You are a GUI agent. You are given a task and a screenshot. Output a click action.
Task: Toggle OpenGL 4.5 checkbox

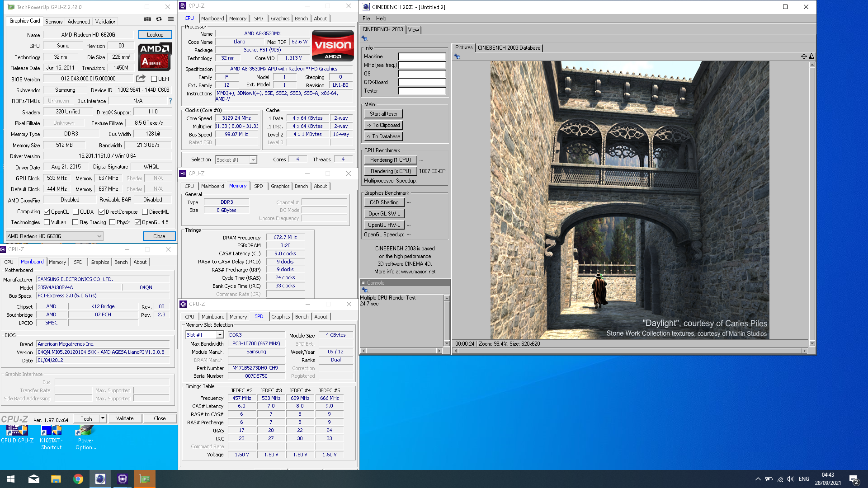[137, 222]
